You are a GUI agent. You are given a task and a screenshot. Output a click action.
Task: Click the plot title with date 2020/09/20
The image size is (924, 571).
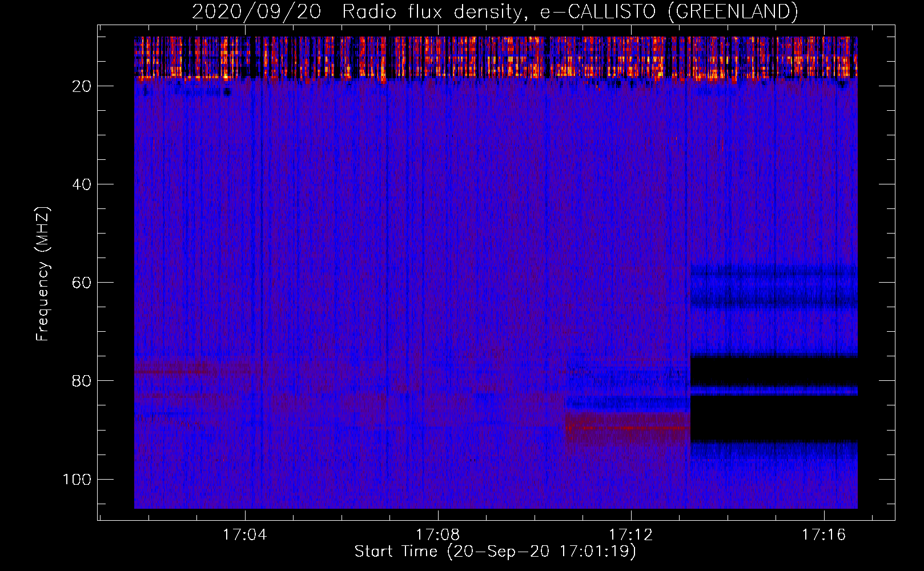495,11
